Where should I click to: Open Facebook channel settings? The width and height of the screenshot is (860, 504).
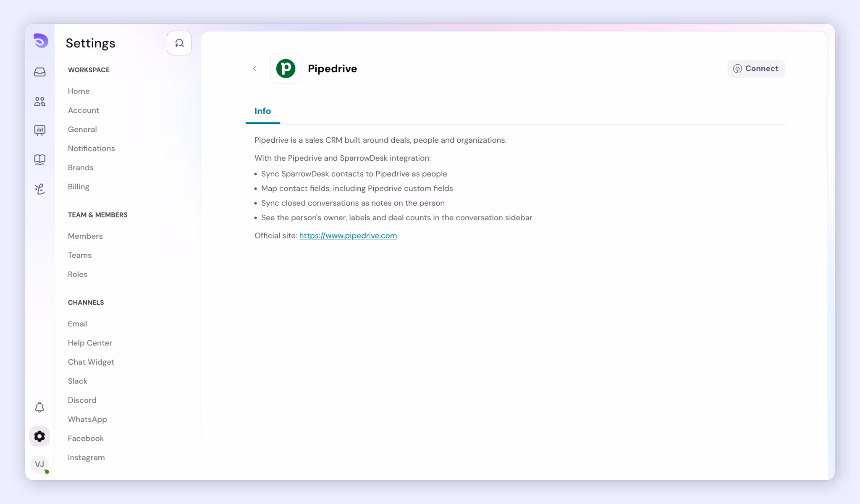click(x=86, y=439)
